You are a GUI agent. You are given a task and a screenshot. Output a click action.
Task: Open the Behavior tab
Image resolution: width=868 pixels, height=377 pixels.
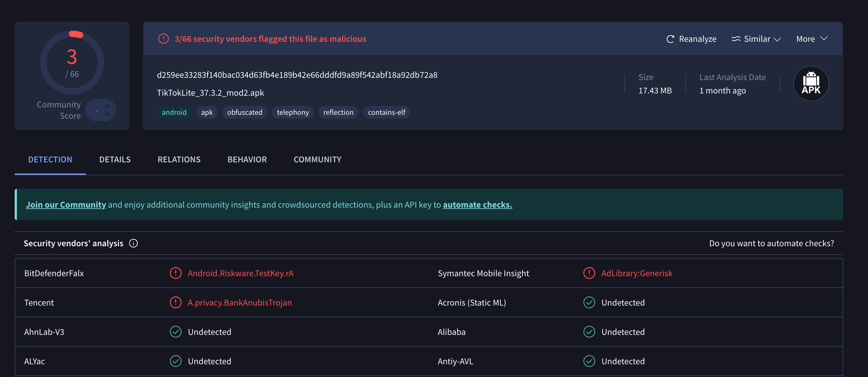[247, 159]
